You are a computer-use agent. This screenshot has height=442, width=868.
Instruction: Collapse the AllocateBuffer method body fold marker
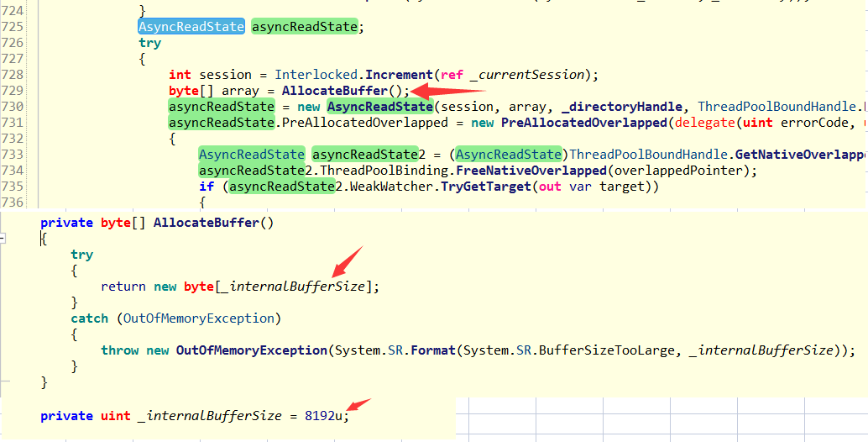3,239
